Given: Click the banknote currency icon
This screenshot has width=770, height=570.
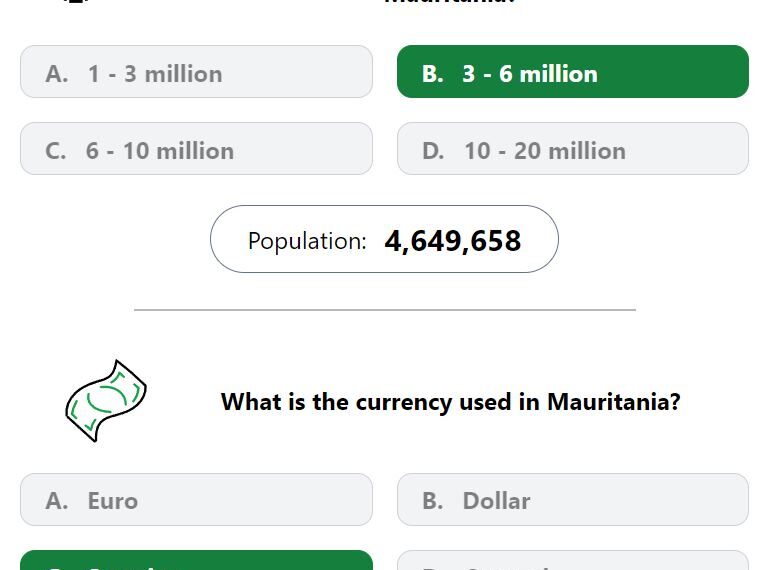Looking at the screenshot, I should 106,401.
